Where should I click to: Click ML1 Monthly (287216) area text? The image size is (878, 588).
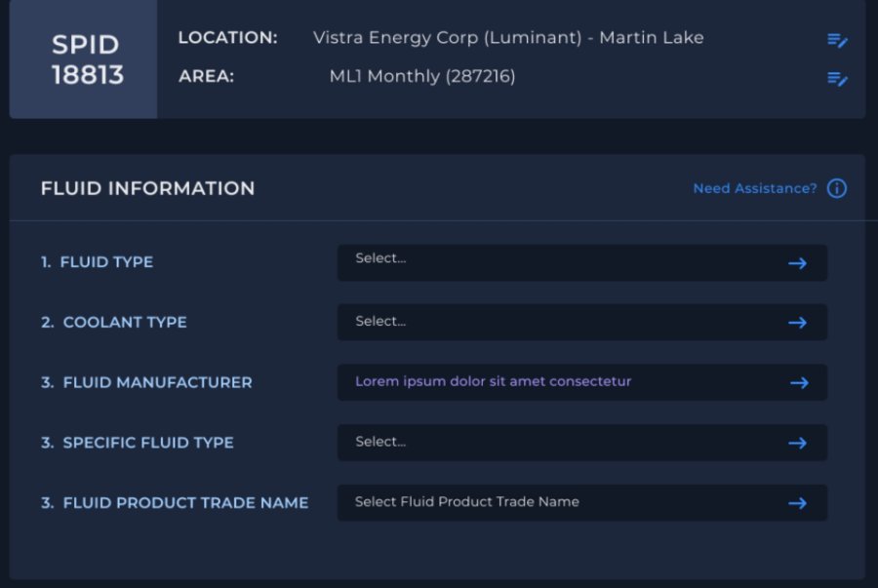pos(422,76)
